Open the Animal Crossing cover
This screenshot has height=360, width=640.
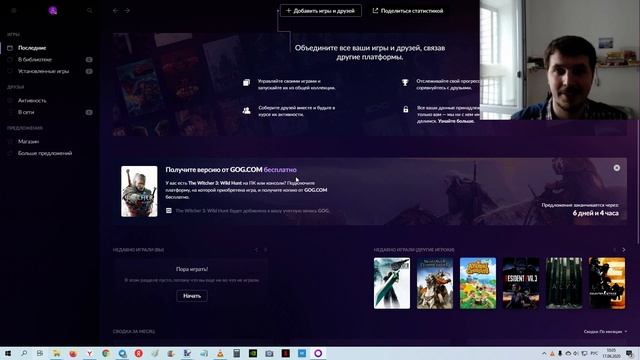pyautogui.click(x=478, y=283)
